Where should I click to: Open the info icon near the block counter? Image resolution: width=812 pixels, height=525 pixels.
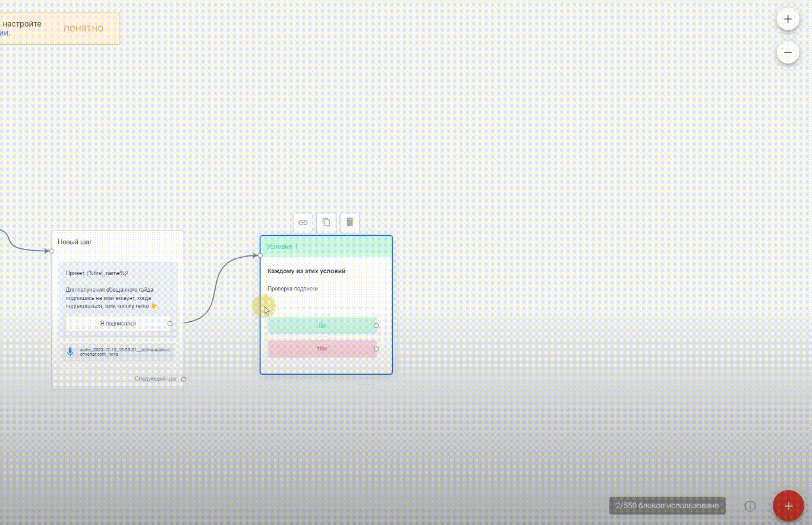(750, 506)
